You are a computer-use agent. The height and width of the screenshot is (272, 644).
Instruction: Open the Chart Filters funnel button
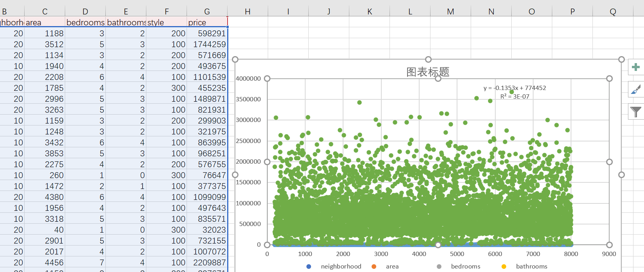coord(636,112)
